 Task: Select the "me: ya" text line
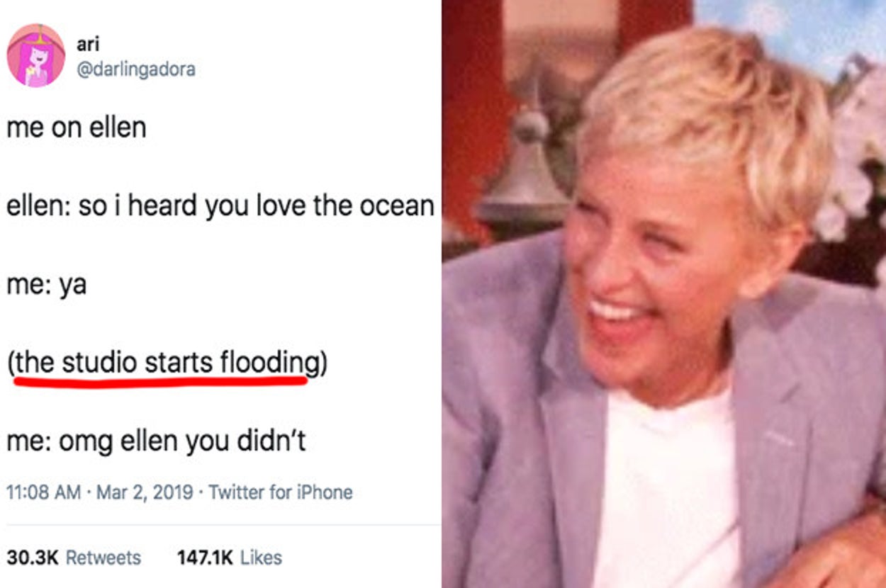point(46,285)
